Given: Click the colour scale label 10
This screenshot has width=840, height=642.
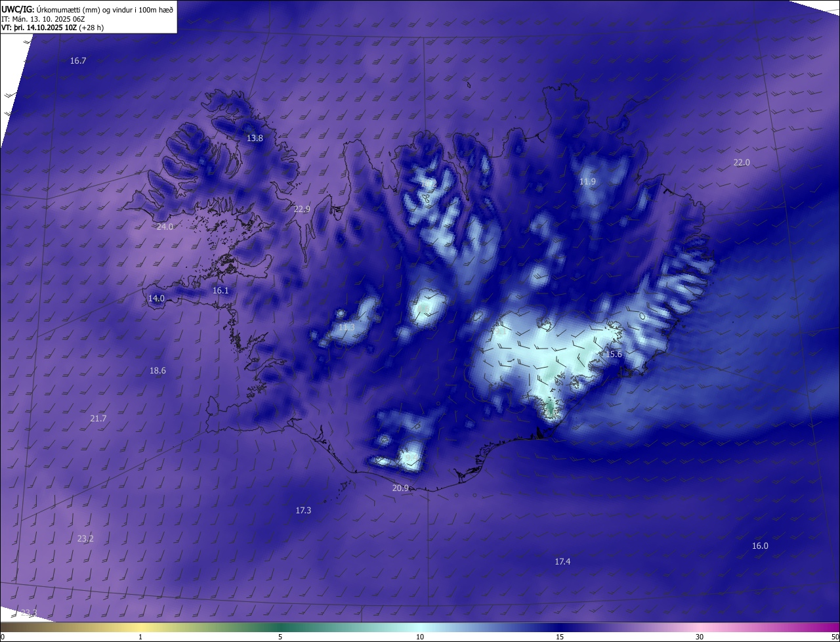Looking at the screenshot, I should (x=420, y=637).
